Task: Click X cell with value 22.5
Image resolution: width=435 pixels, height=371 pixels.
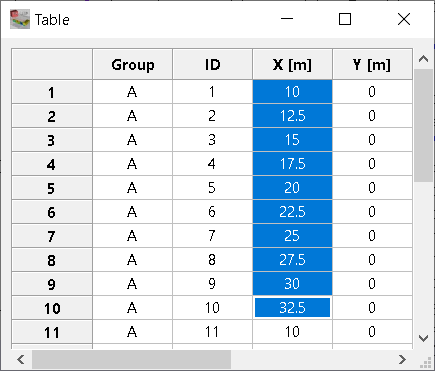Action: click(x=292, y=212)
